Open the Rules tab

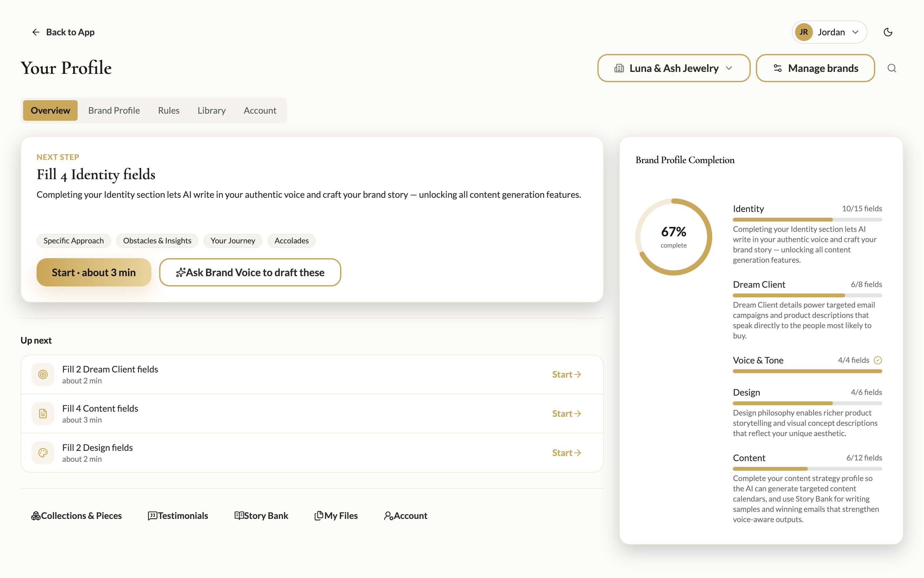tap(168, 110)
